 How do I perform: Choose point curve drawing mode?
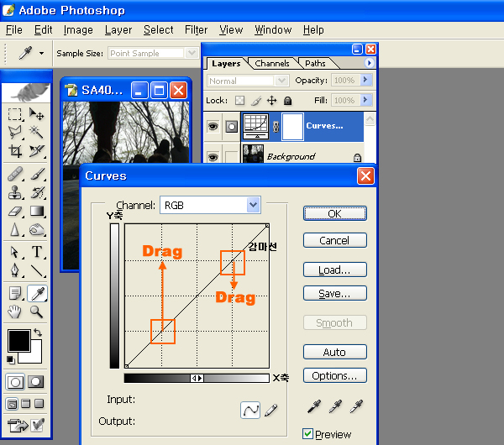pos(250,410)
